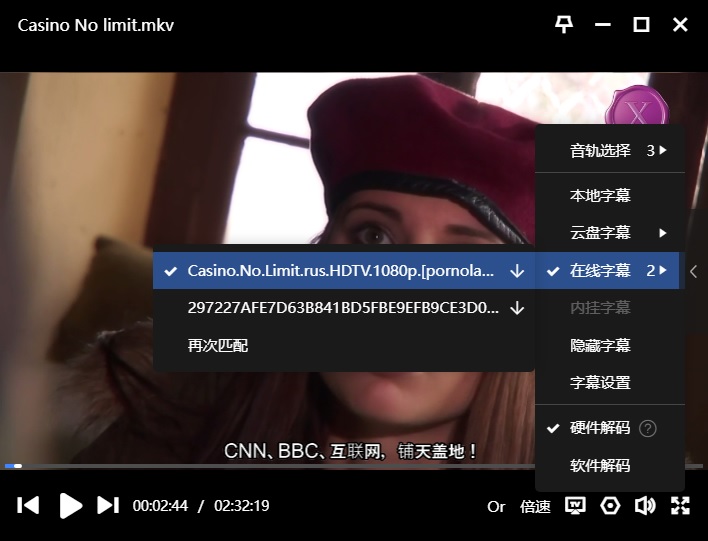The width and height of the screenshot is (708, 541).
Task: Mute the volume speaker icon
Action: point(645,506)
